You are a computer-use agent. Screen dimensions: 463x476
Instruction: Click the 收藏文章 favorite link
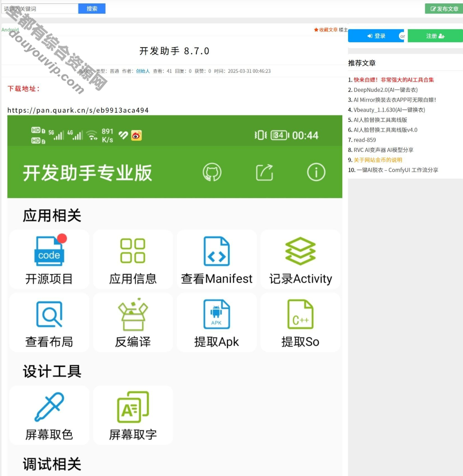(326, 30)
